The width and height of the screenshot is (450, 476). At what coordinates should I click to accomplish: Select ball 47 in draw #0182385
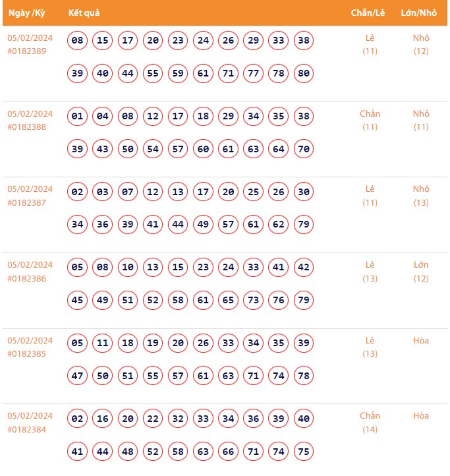(x=77, y=376)
